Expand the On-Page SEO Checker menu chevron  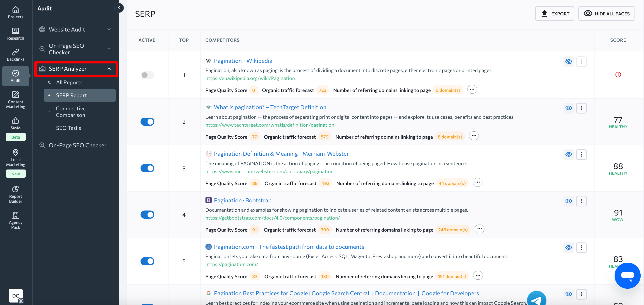[x=109, y=48]
